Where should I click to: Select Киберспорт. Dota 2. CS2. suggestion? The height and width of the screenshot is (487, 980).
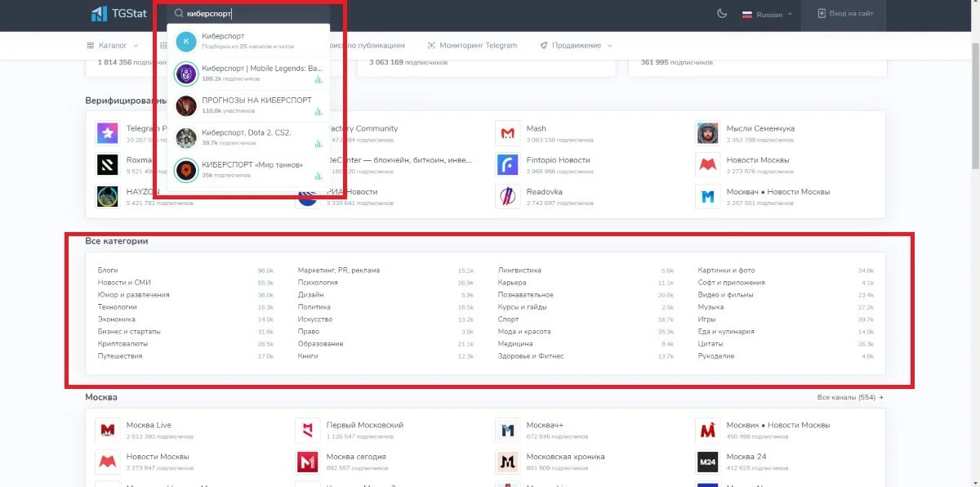pyautogui.click(x=248, y=137)
